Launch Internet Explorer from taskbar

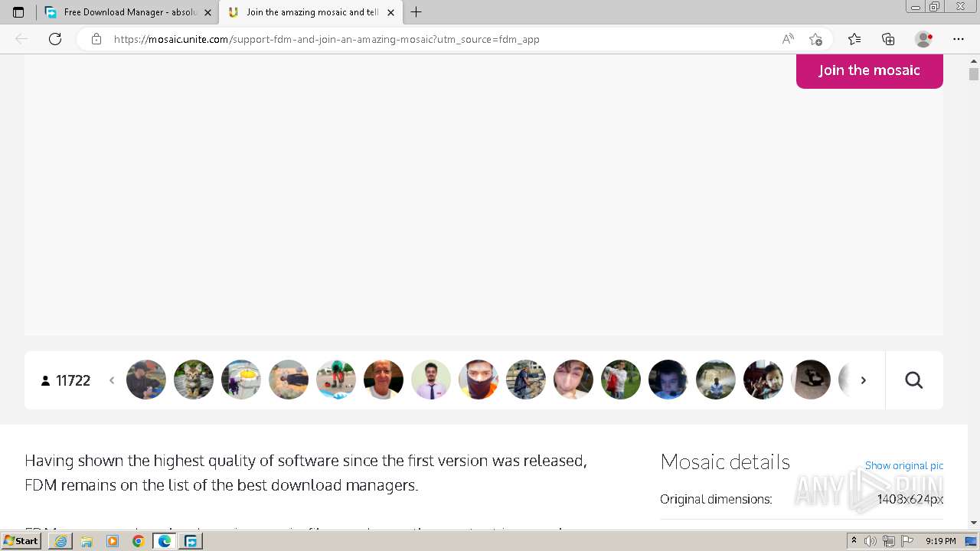point(60,541)
